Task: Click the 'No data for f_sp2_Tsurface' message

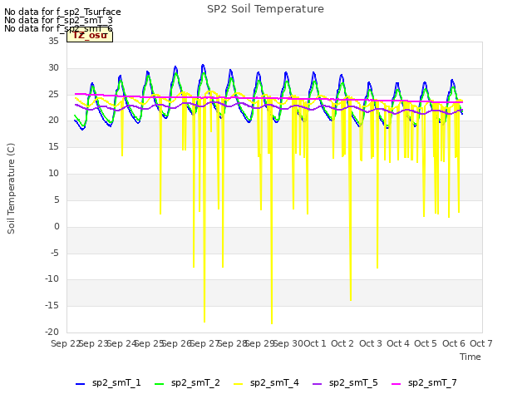Action: [x=62, y=12]
